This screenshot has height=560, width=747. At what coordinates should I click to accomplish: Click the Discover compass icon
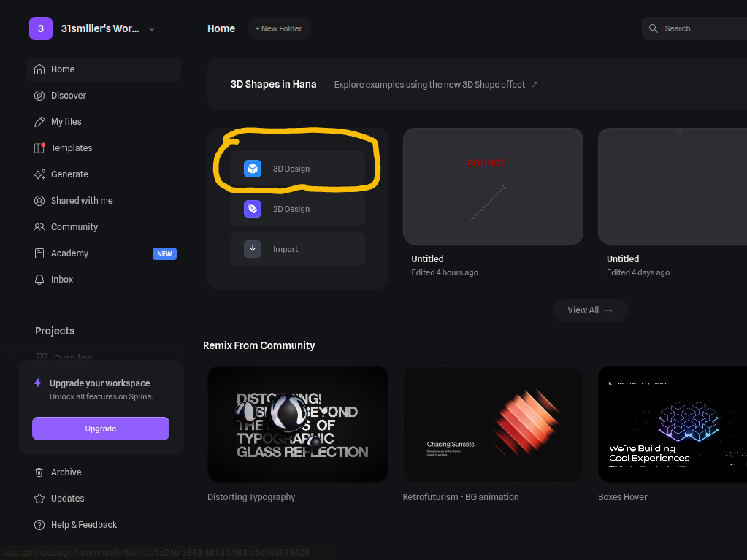[39, 96]
